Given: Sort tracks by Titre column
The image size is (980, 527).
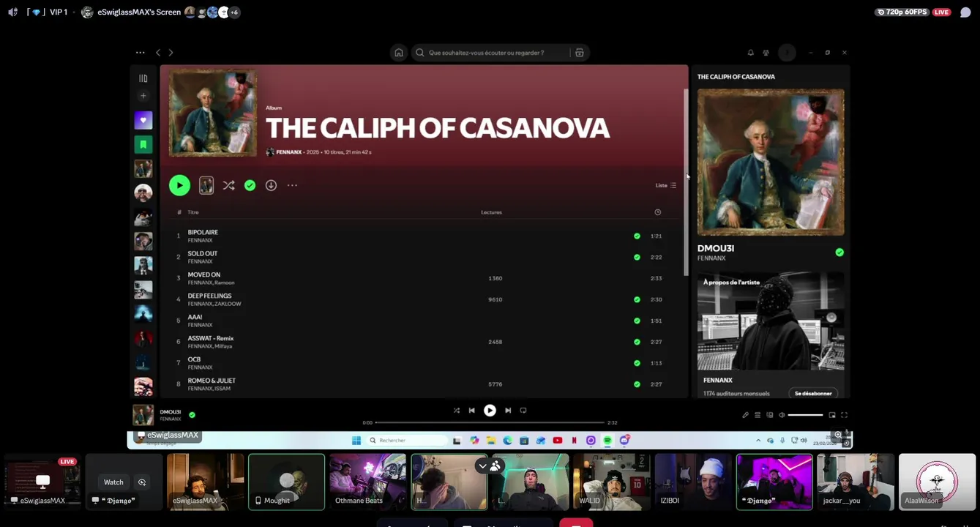Looking at the screenshot, I should pyautogui.click(x=193, y=212).
